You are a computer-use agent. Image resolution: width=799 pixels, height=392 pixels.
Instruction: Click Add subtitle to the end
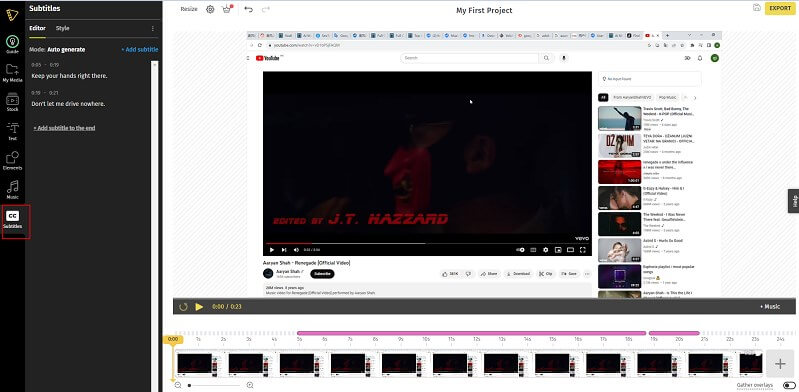click(x=64, y=128)
